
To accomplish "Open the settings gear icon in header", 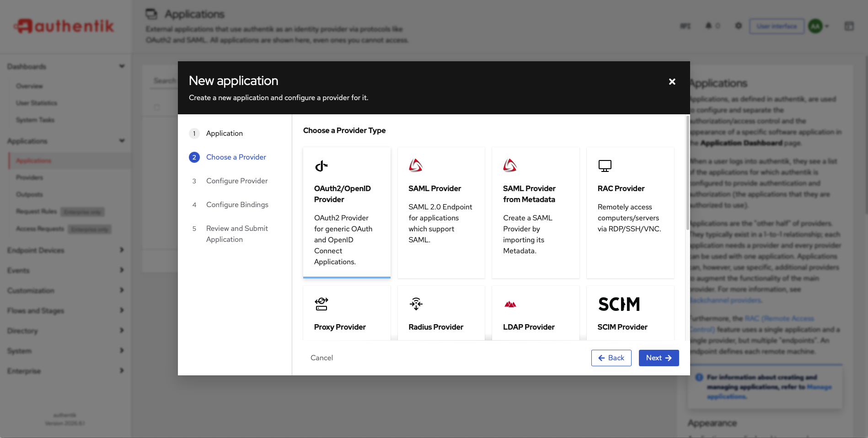I will pos(738,26).
